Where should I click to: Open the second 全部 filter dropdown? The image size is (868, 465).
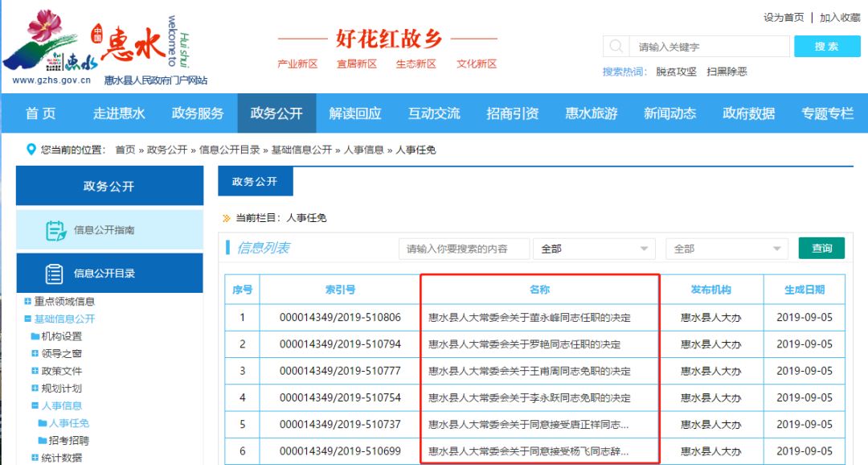[726, 249]
